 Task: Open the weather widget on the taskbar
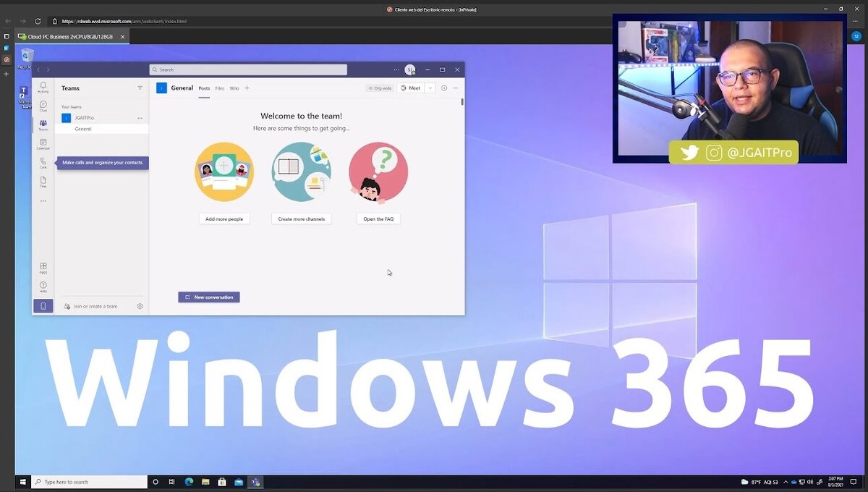759,482
